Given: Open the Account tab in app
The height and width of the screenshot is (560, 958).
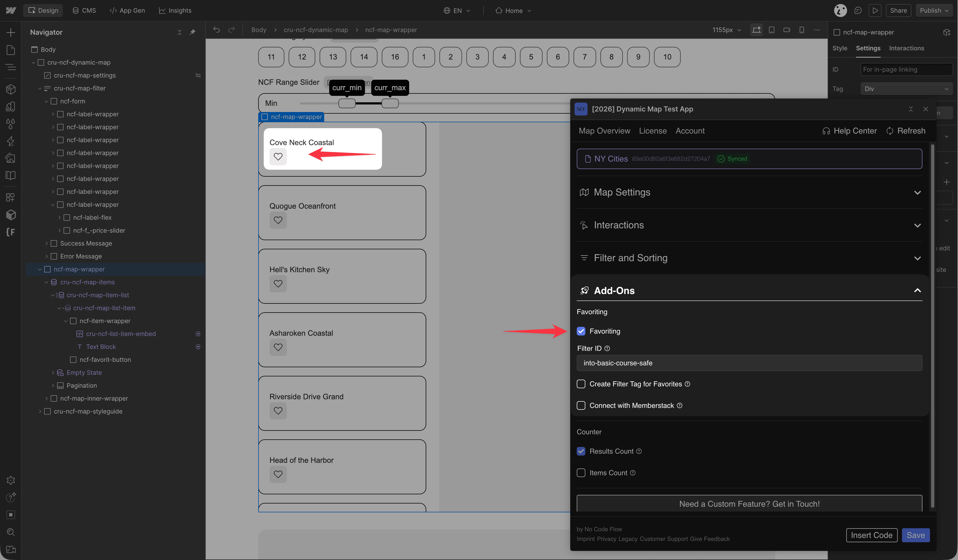Looking at the screenshot, I should [x=690, y=131].
